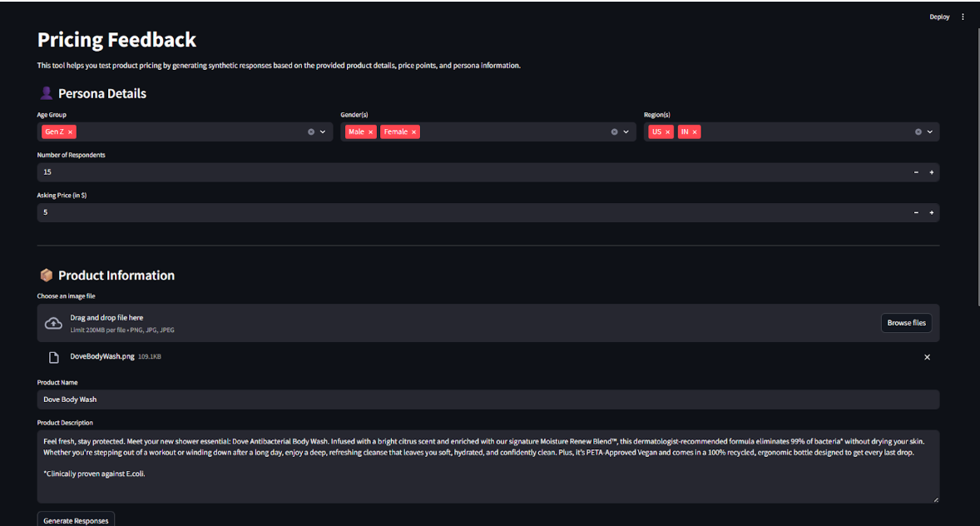This screenshot has width=980, height=526.
Task: Remove the Gen Z age group tag
Action: pos(70,132)
